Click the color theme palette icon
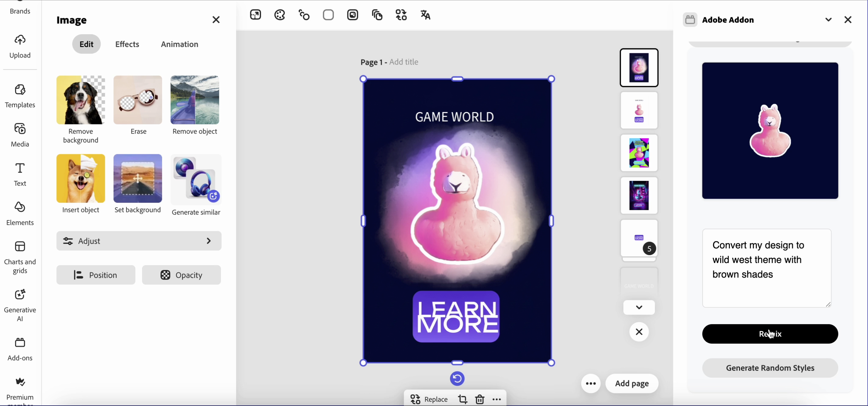This screenshot has width=868, height=406. 280,15
